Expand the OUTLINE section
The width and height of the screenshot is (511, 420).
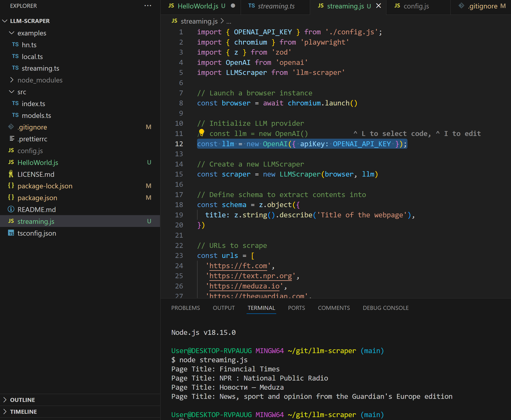point(5,400)
